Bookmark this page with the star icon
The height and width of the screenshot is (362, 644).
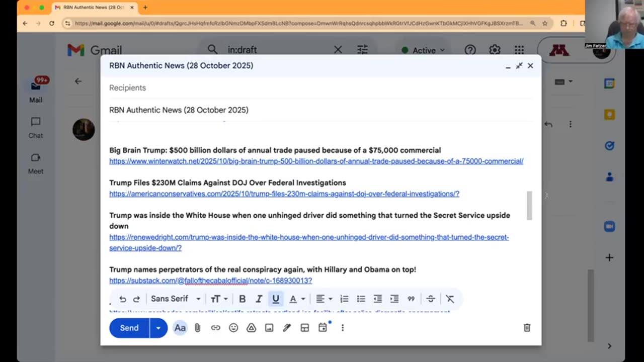point(545,23)
